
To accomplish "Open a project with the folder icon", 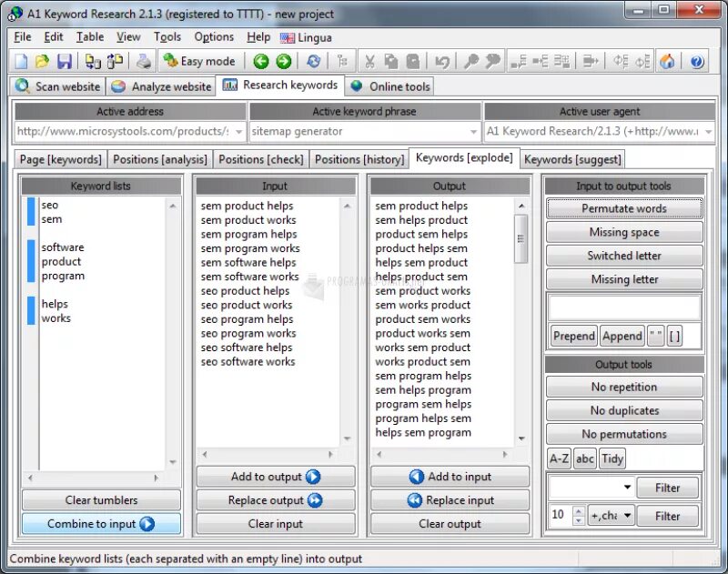I will [x=42, y=61].
